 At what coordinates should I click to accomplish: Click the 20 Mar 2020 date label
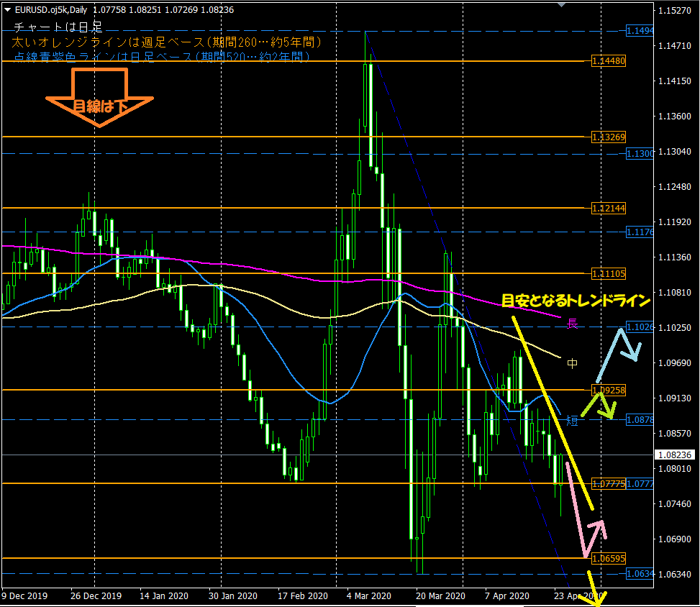(x=440, y=595)
